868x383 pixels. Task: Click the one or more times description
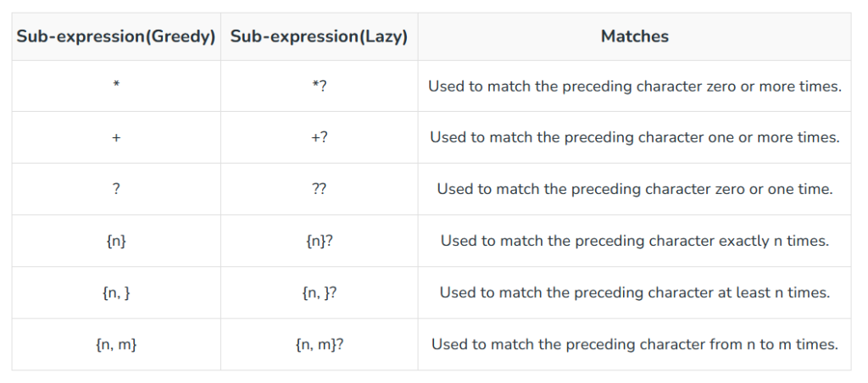(x=634, y=137)
